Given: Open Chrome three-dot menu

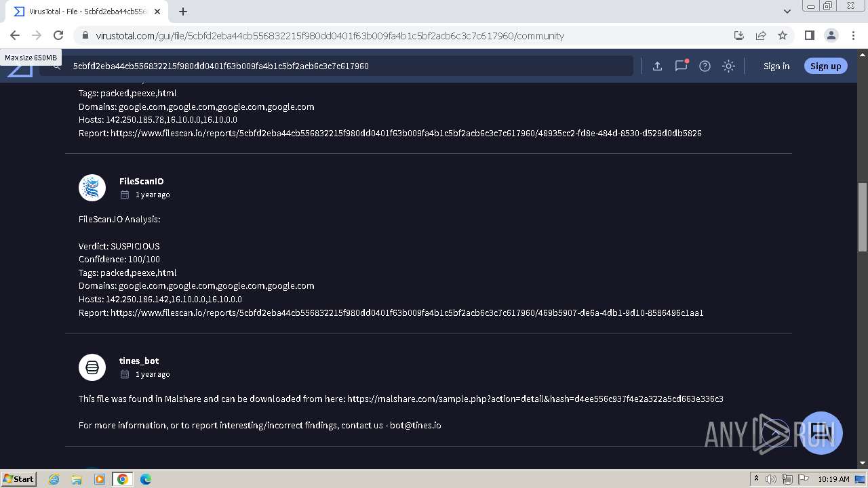Looking at the screenshot, I should [852, 35].
